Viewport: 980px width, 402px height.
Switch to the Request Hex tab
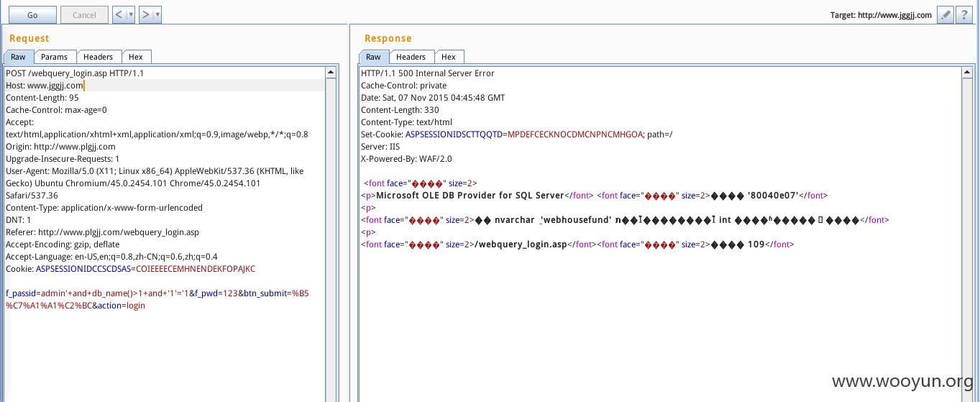136,57
